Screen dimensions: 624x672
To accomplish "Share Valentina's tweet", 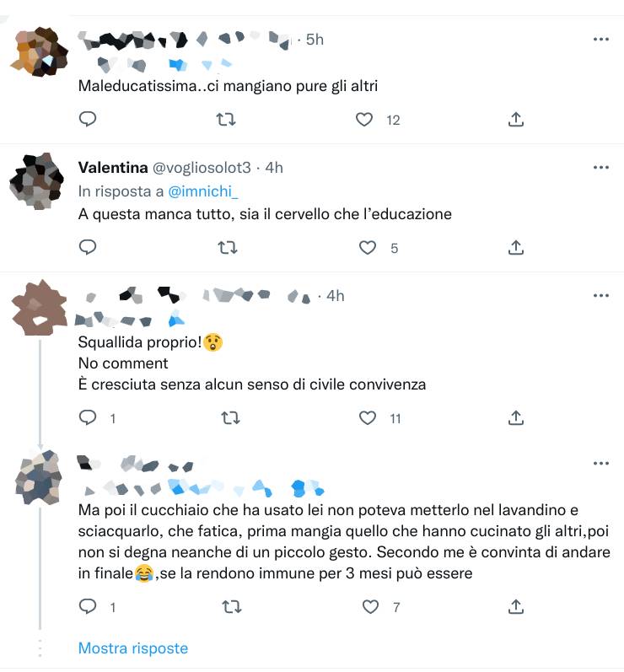I will coord(516,247).
